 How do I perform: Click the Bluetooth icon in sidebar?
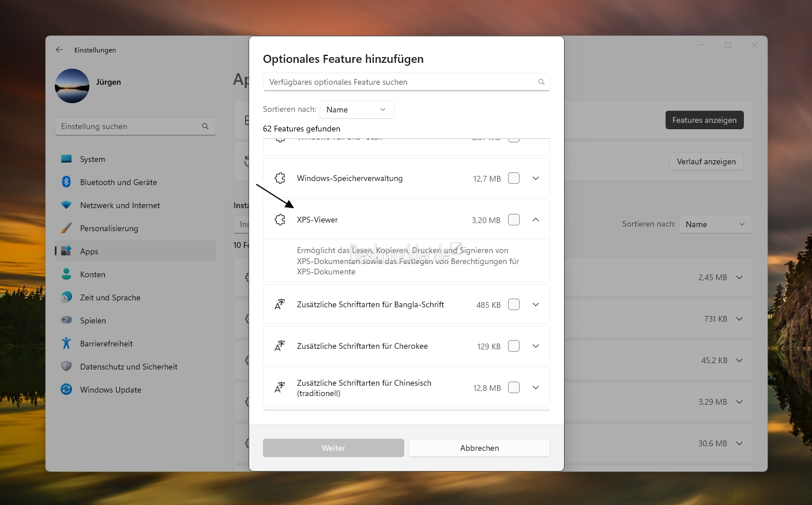[66, 182]
